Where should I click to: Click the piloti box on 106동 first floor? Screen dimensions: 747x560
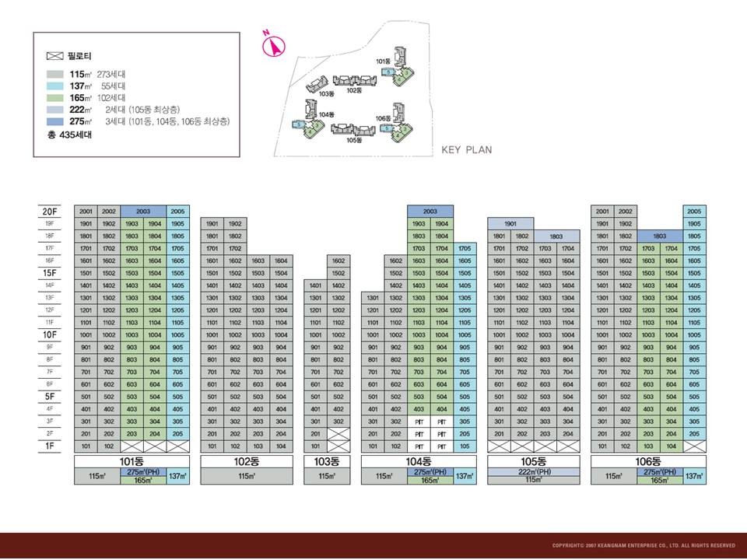pyautogui.click(x=695, y=446)
